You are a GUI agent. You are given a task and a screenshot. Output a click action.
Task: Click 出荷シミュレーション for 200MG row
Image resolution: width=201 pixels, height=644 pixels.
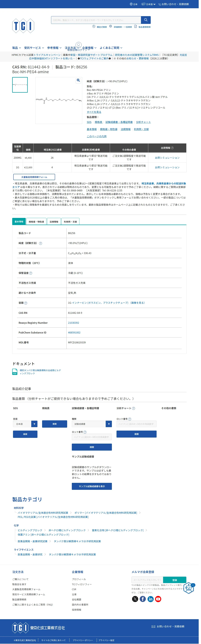pos(169,159)
